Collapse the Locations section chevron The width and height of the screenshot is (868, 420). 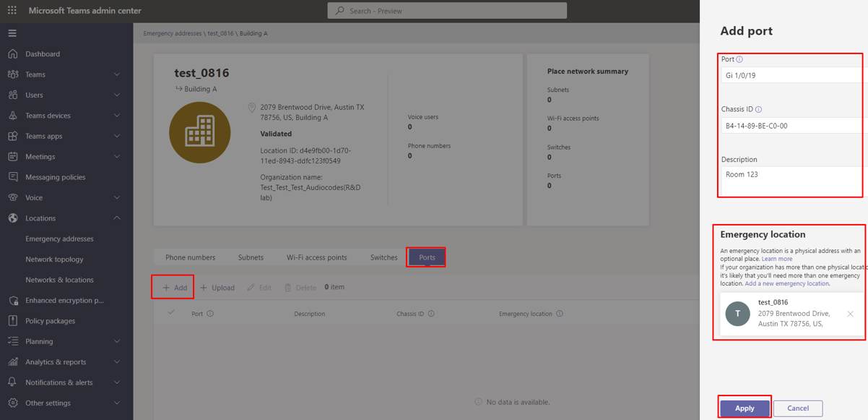click(117, 218)
